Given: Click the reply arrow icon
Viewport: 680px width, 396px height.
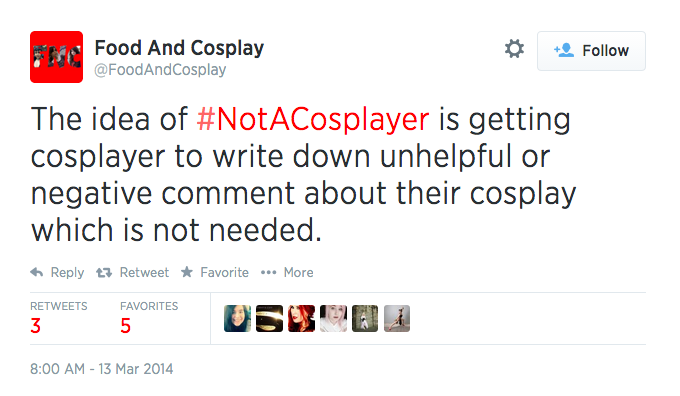Looking at the screenshot, I should coord(37,272).
